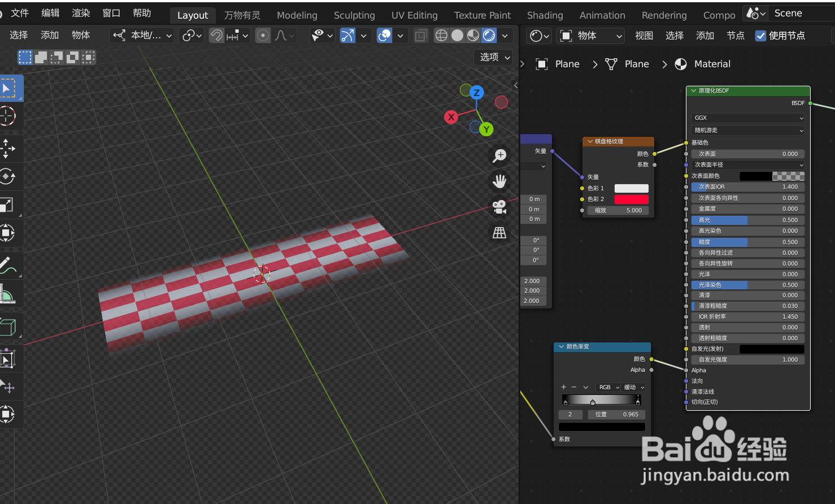Toggle X-ray mode button
835x504 pixels.
click(x=421, y=36)
